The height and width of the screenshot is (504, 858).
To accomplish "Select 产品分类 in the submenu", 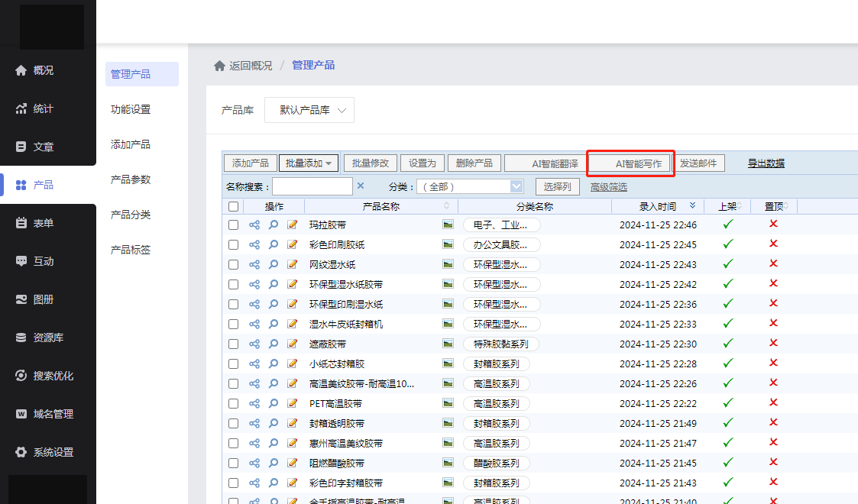I will 131,215.
